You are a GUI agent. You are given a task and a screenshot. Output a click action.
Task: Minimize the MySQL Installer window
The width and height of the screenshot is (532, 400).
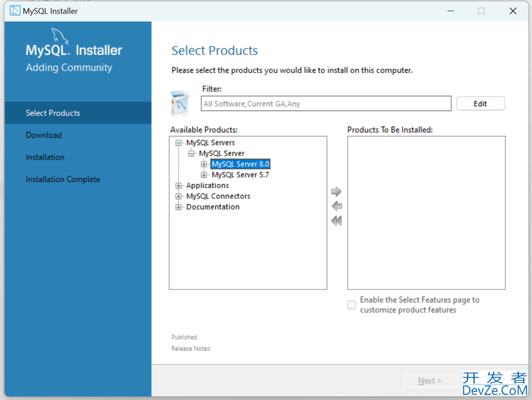pyautogui.click(x=450, y=11)
